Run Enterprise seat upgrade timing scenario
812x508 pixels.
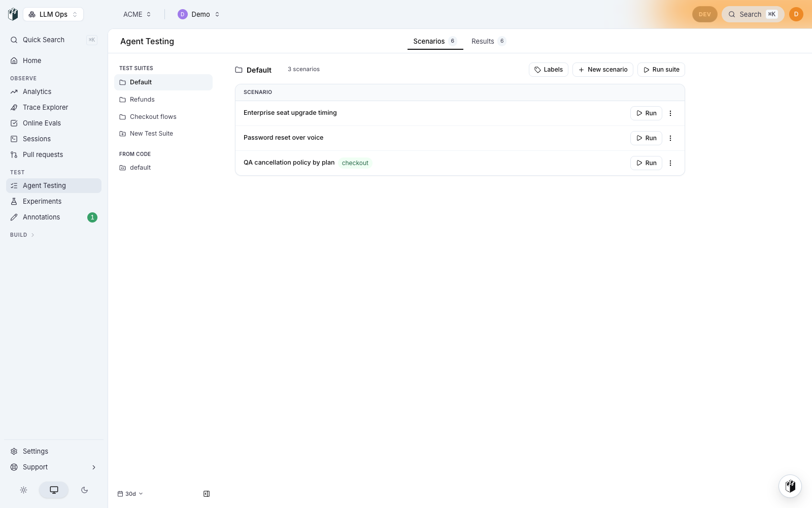[x=646, y=113]
